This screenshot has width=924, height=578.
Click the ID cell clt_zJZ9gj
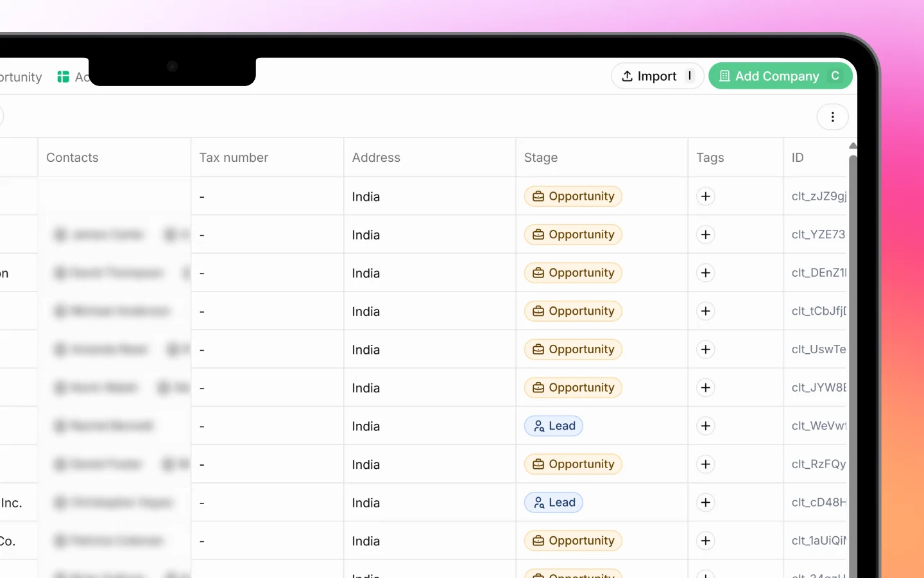point(819,197)
